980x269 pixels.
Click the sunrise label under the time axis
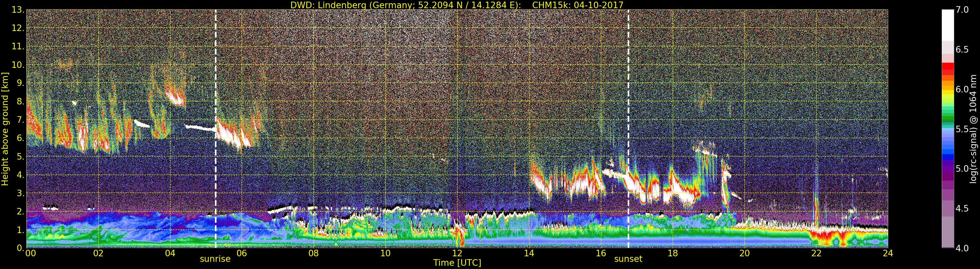215,259
